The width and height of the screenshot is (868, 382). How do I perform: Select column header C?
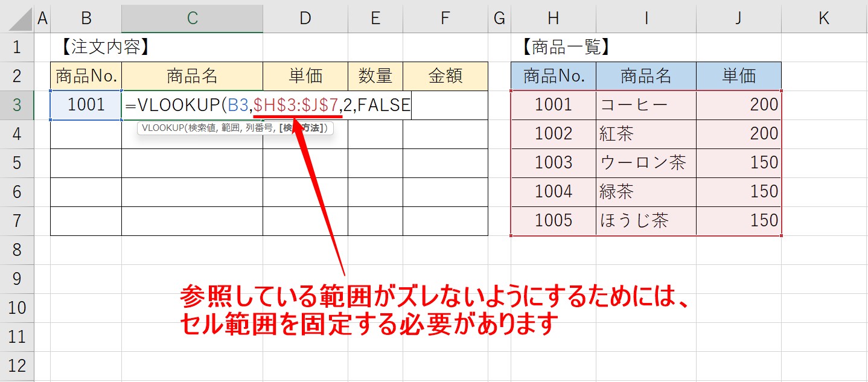(192, 18)
